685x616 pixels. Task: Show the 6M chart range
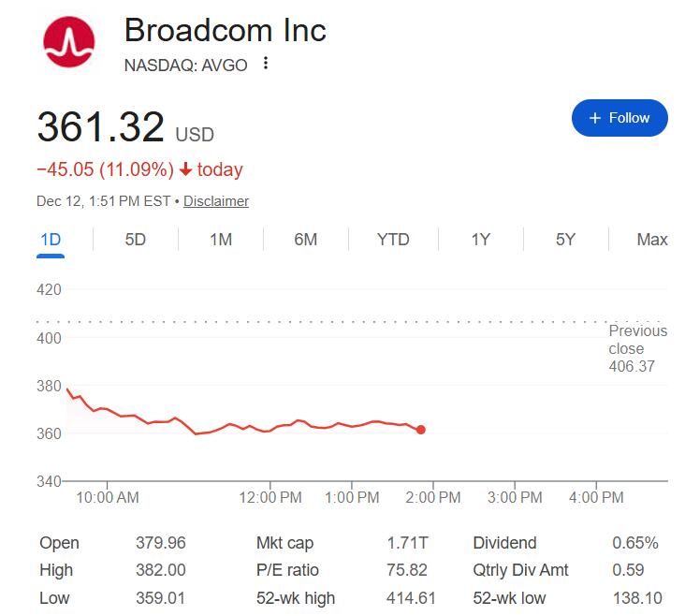point(305,240)
